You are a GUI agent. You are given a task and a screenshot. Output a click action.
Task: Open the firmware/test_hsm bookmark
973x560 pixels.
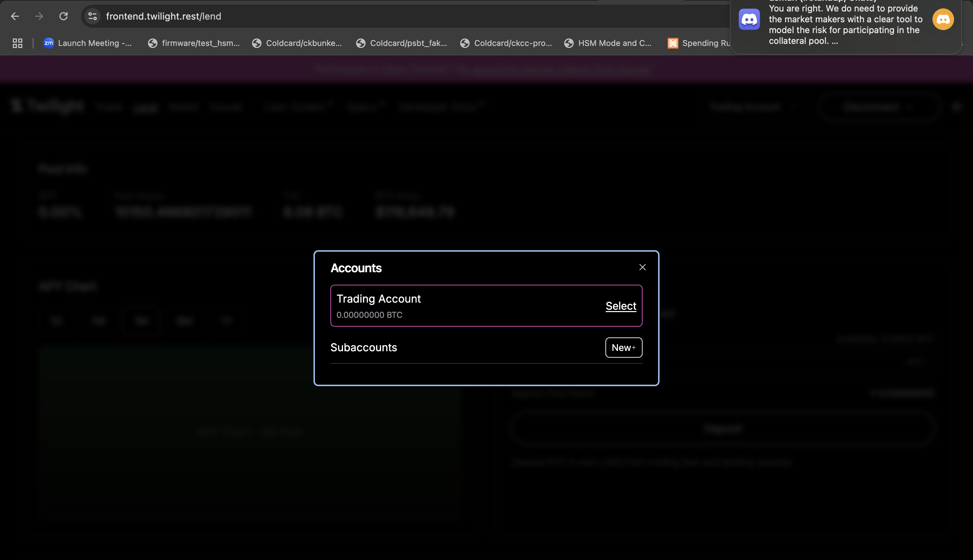[194, 43]
